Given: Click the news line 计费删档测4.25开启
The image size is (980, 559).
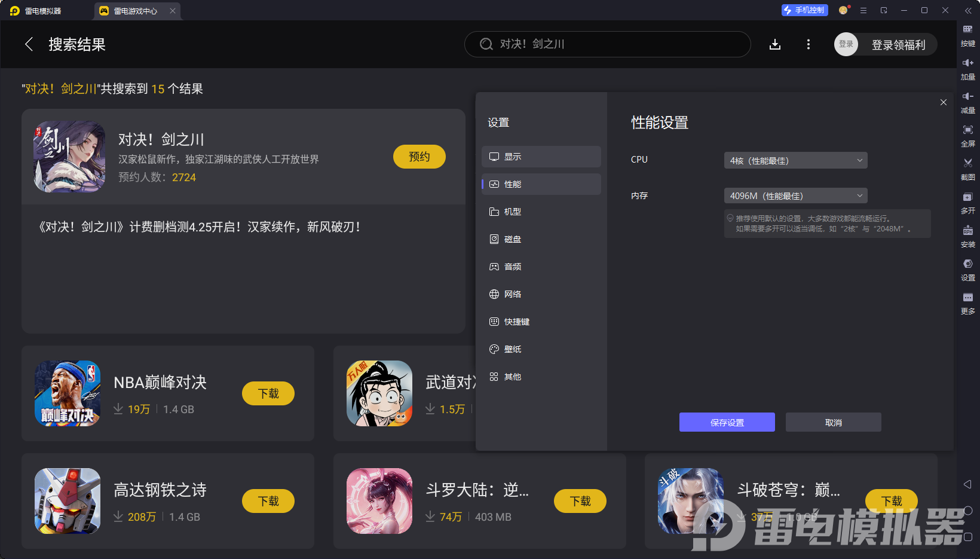Looking at the screenshot, I should pyautogui.click(x=199, y=227).
